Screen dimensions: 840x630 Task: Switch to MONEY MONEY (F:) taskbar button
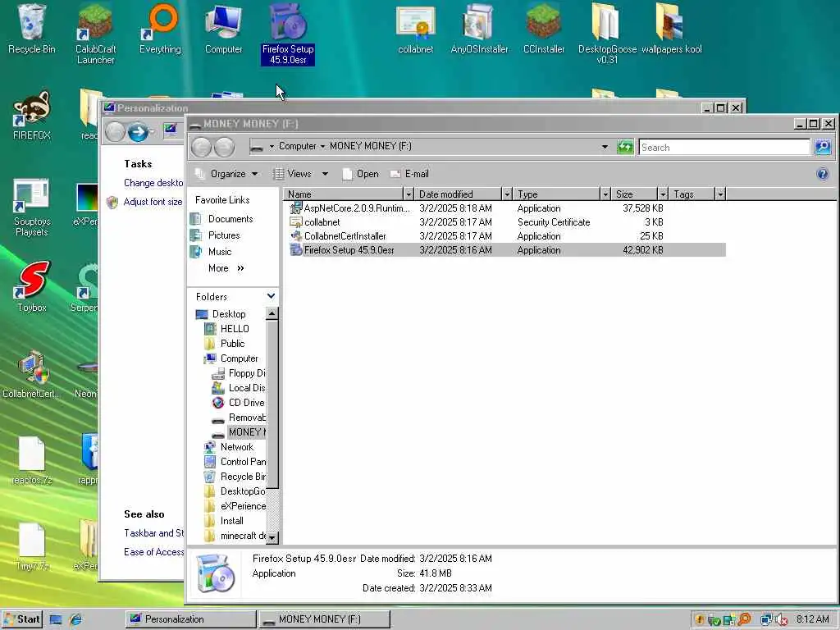[325, 619]
